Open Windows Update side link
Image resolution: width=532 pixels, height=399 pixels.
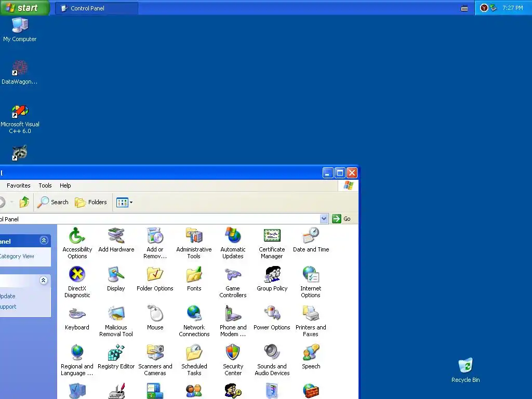coord(7,296)
